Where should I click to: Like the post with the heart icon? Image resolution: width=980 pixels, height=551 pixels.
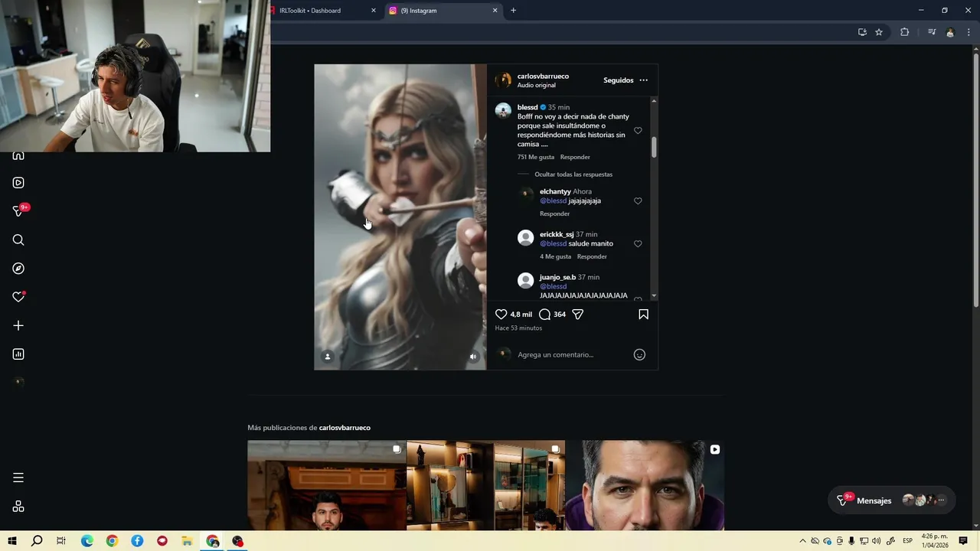[x=501, y=315]
